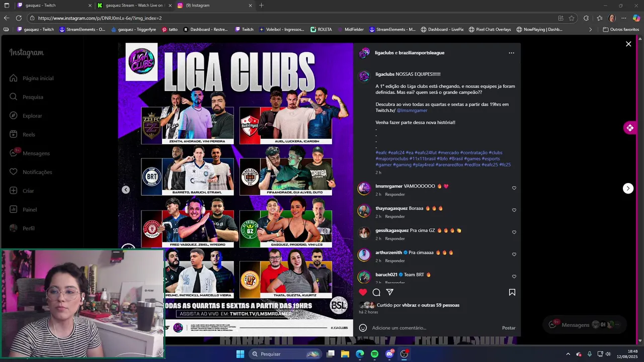
Task: Open Outros favoritos folder
Action: pos(621,30)
